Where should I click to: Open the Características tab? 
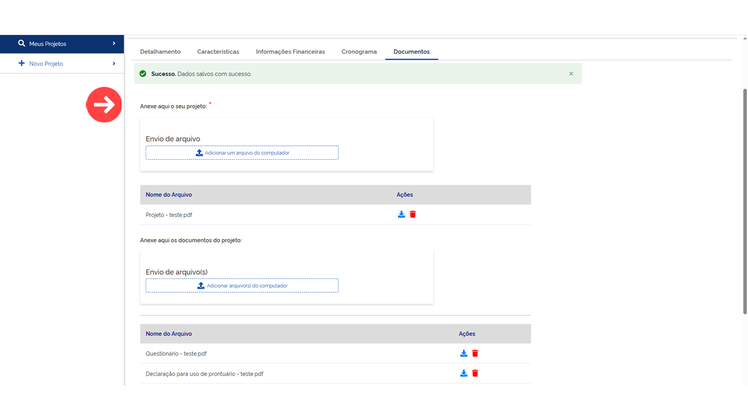(x=218, y=52)
